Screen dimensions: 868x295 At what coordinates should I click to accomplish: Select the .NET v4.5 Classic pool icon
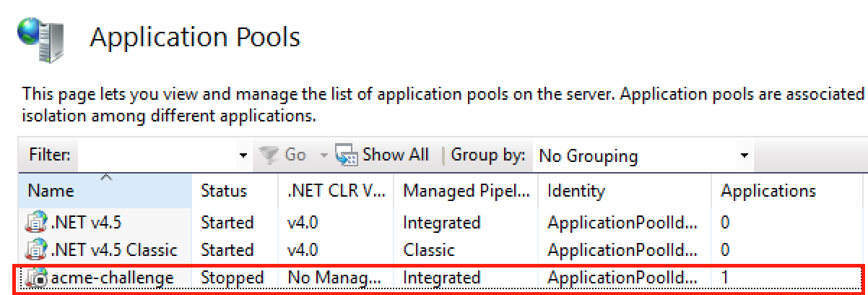tap(35, 250)
